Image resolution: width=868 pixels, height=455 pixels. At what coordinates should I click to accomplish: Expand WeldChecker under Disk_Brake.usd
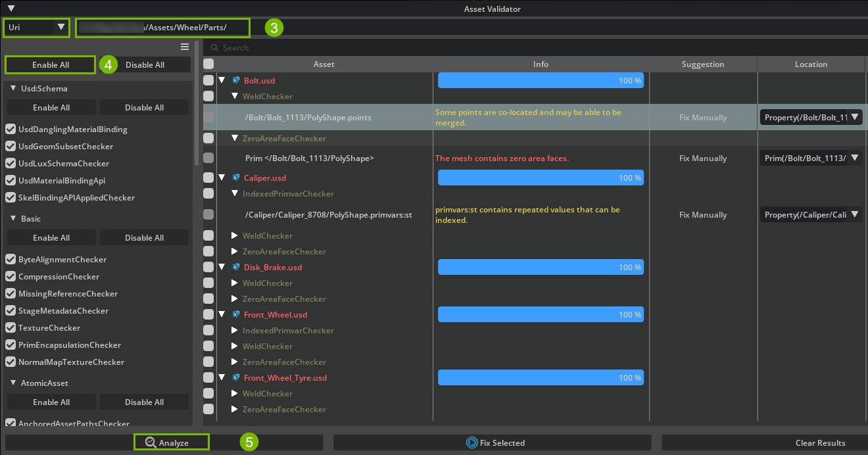click(x=235, y=283)
